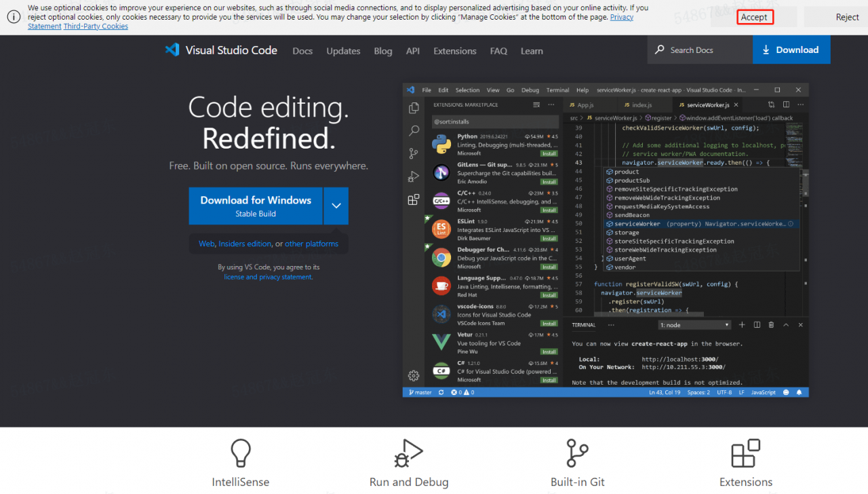Click the Vetur extension icon
Screen dimensions: 868x494
pyautogui.click(x=441, y=342)
